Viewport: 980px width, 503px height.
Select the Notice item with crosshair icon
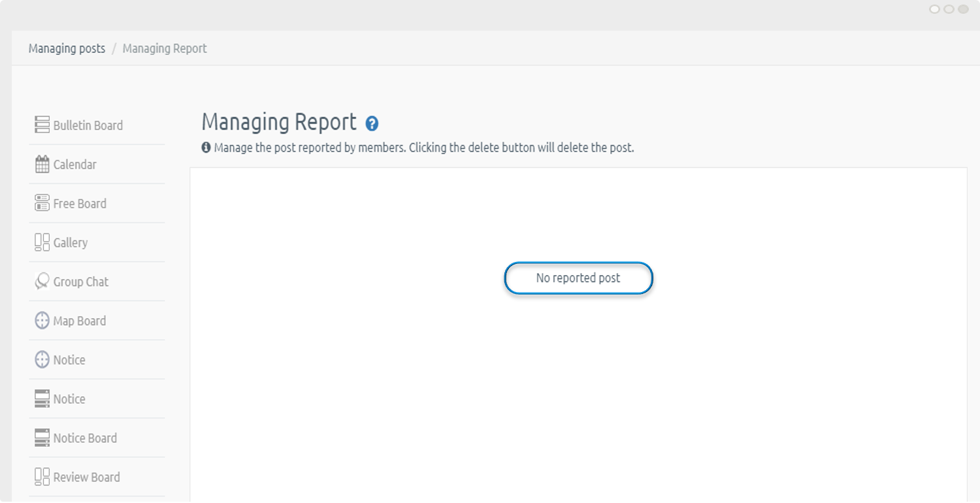point(42,360)
